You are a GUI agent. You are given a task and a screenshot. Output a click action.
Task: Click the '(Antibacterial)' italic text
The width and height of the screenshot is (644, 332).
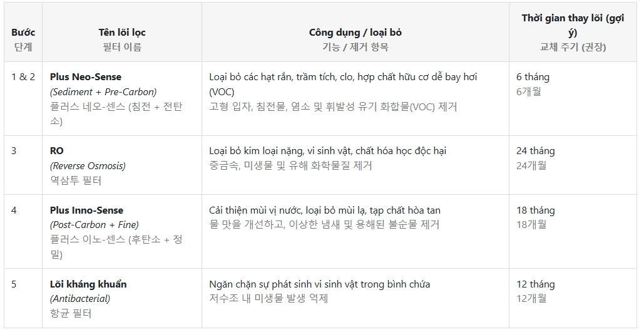[80, 299]
